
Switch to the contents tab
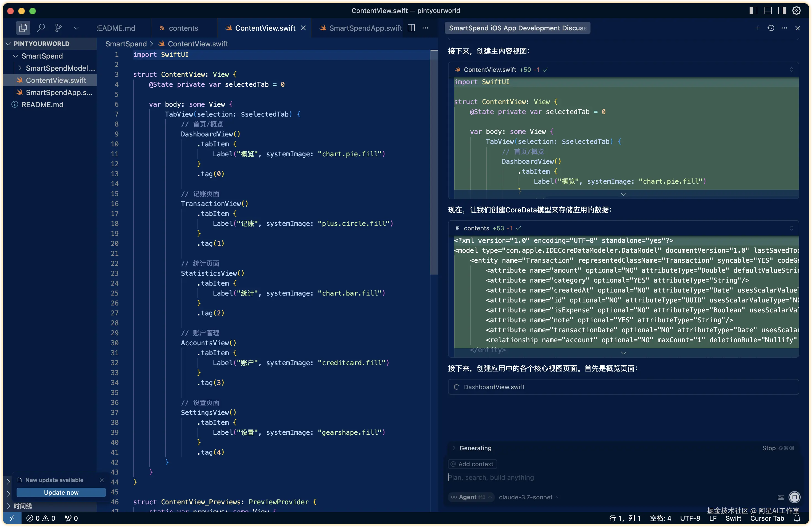click(183, 28)
